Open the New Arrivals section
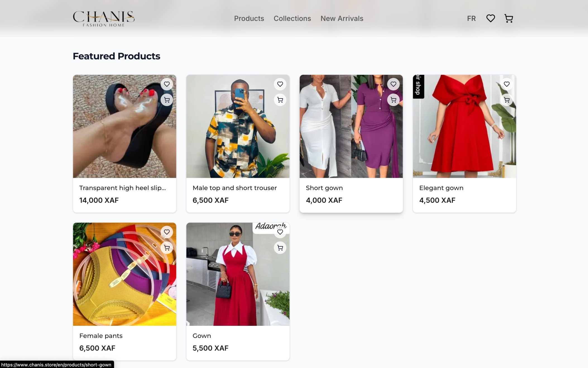Screen dimensions: 588x368 (342, 18)
